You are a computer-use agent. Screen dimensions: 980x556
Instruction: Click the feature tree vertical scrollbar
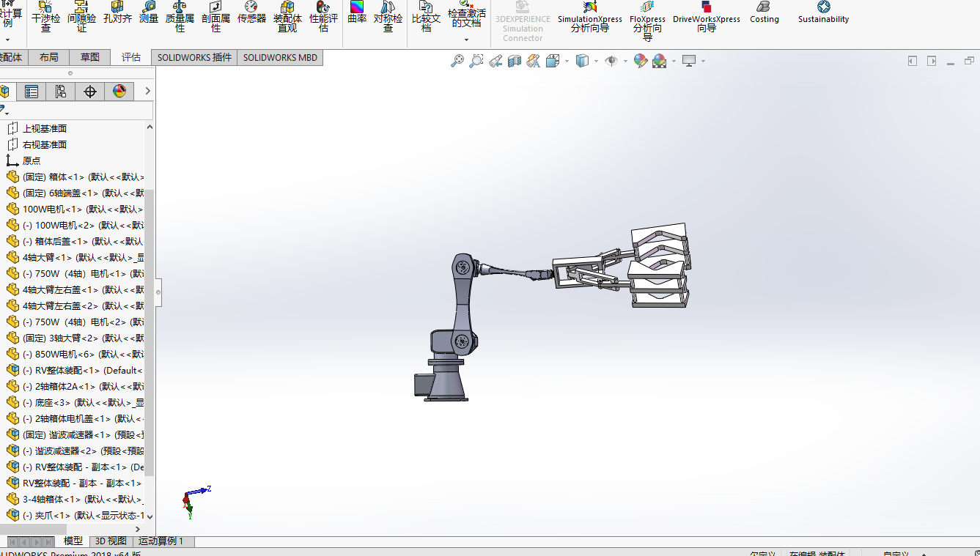pyautogui.click(x=150, y=333)
